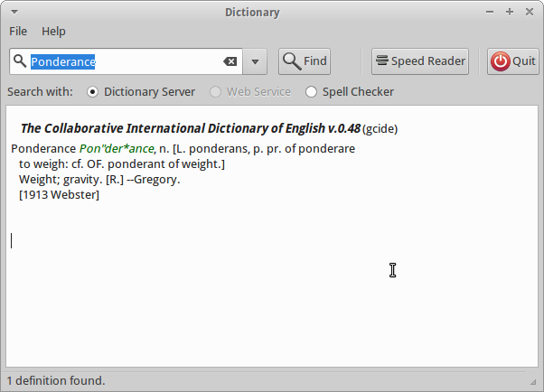Screen dimensions: 544x392
Task: Click the red Quit button
Action: pos(512,61)
